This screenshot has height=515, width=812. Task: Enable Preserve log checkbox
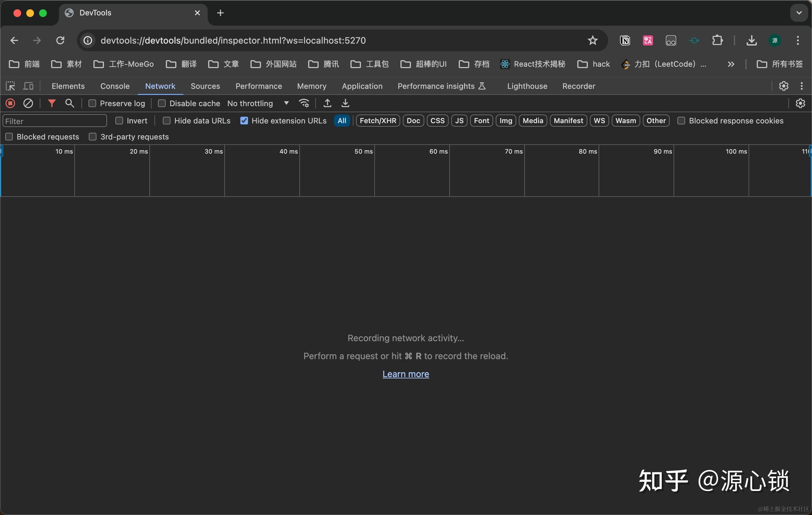92,103
